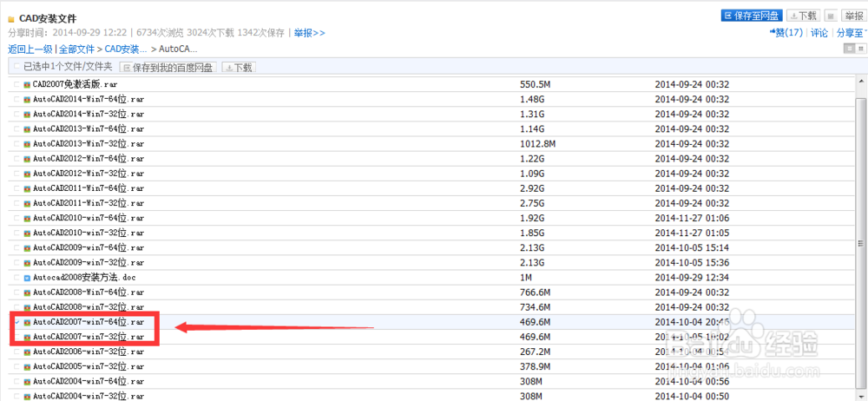Click the size value 2.92G

coord(533,188)
